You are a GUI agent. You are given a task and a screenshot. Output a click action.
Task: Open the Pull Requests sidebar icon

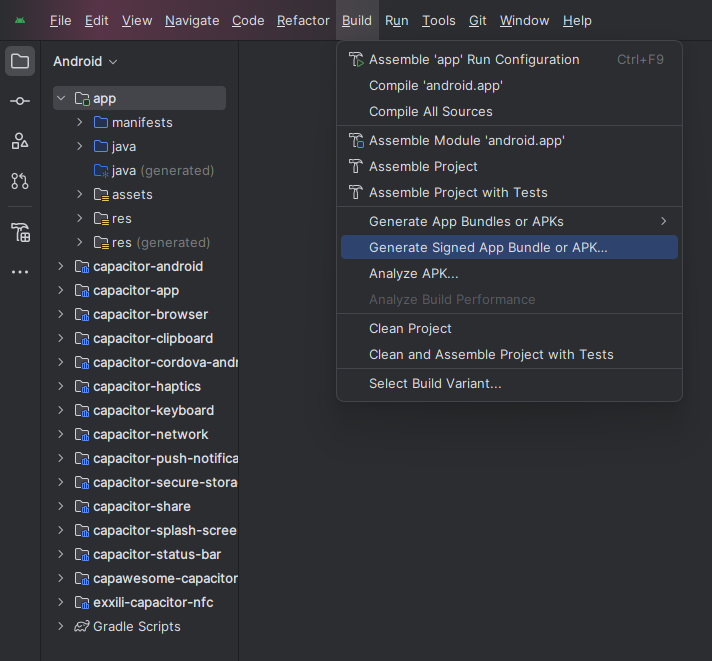[x=20, y=181]
